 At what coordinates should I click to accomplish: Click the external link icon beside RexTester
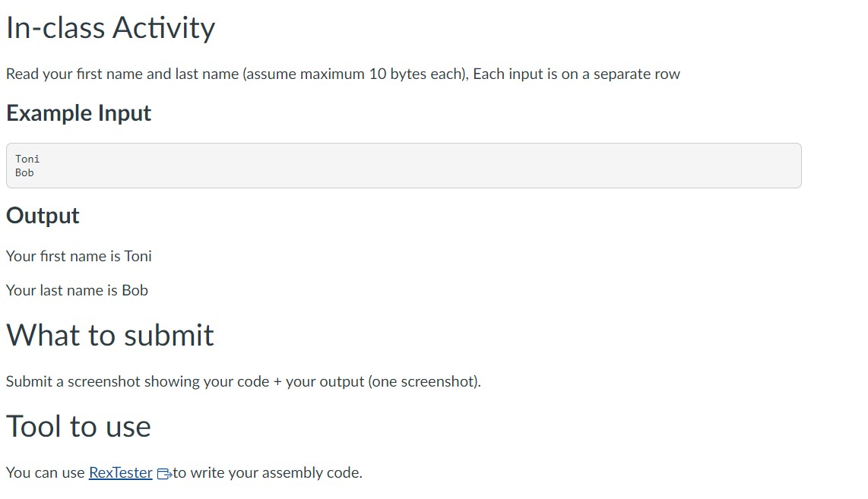coord(164,473)
